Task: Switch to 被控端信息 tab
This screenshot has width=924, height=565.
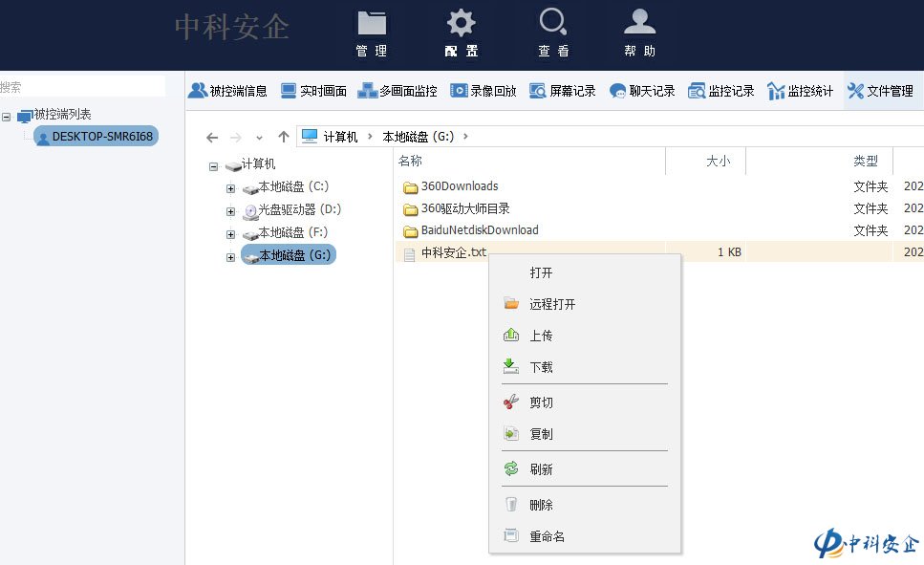Action: point(227,91)
